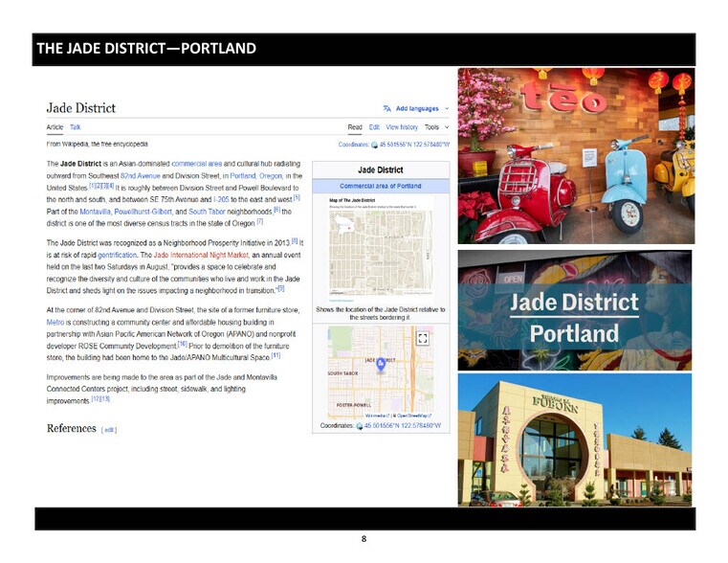Click the page number 8
This screenshot has width=728, height=563.
[364, 539]
